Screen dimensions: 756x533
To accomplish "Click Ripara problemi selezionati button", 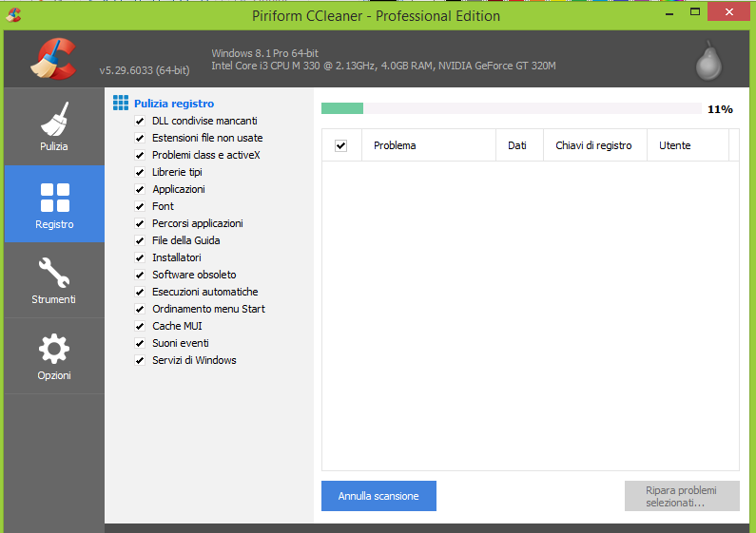I will [x=682, y=496].
